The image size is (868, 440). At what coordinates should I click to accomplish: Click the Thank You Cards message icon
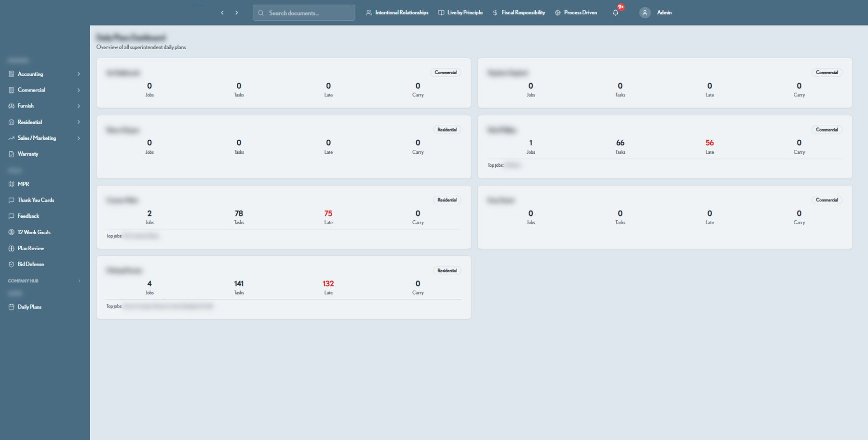tap(12, 200)
